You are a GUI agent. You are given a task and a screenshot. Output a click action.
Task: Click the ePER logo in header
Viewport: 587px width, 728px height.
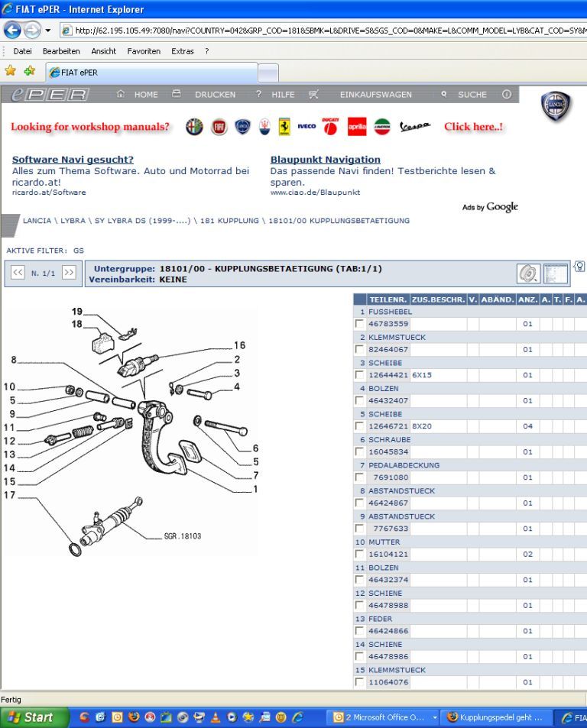click(50, 95)
